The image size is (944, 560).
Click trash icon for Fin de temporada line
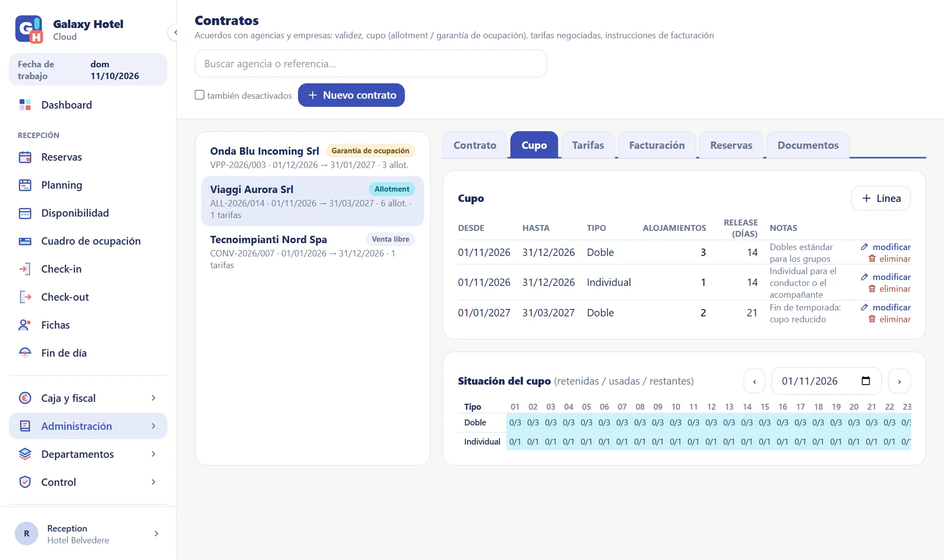[872, 319]
